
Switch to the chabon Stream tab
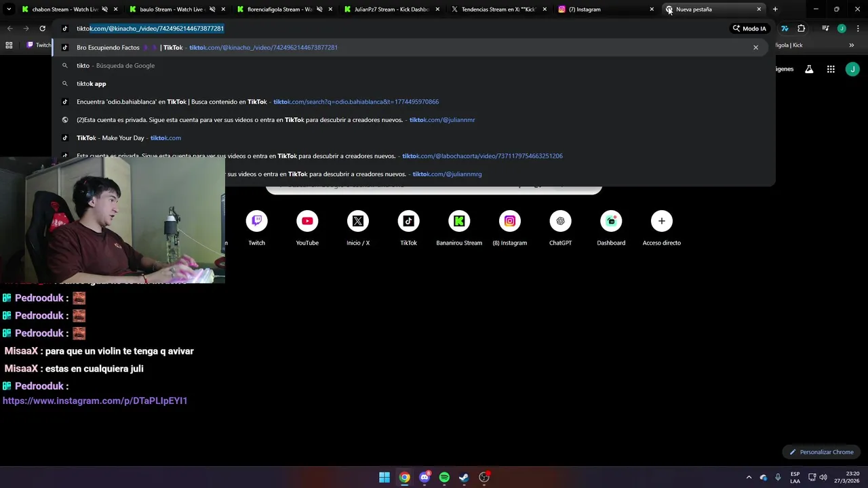point(64,9)
